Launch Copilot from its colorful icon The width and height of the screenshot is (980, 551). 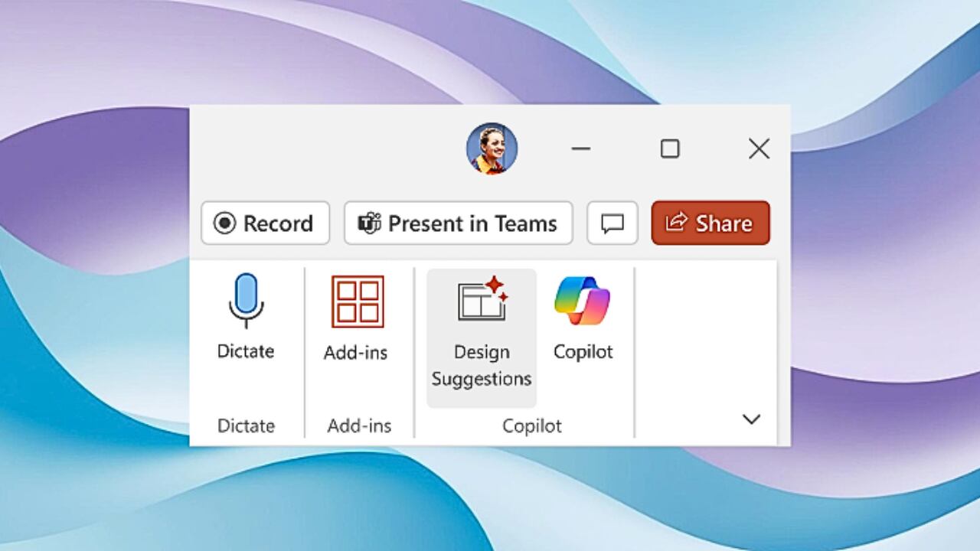pyautogui.click(x=583, y=300)
